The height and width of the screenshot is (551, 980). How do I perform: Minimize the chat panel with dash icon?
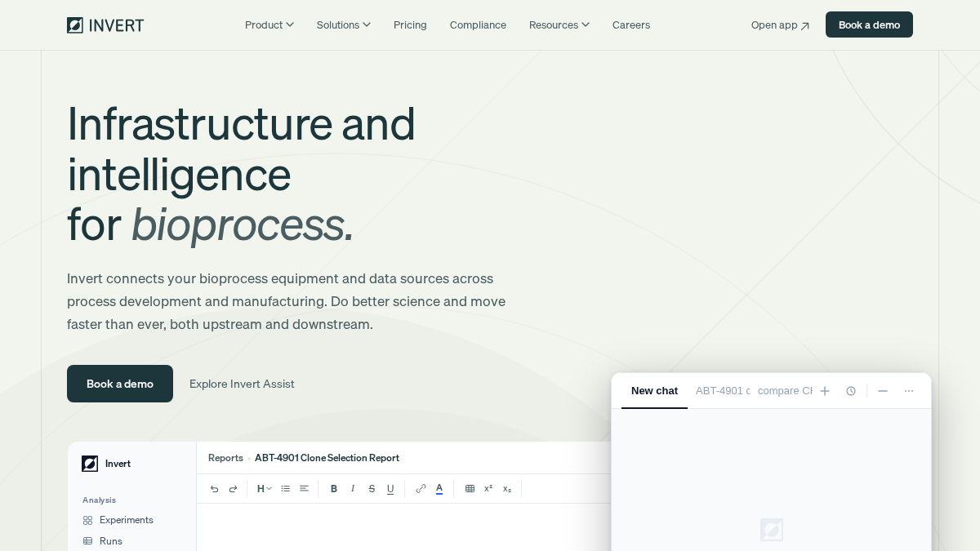pos(883,391)
